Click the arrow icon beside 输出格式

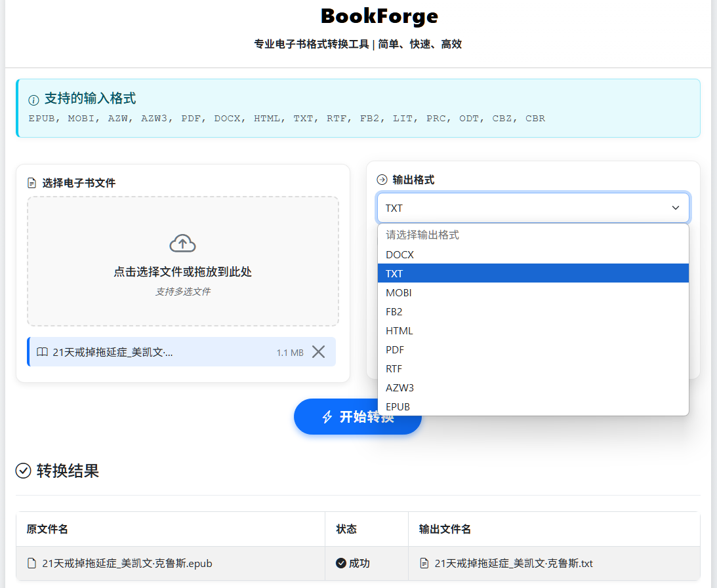click(x=382, y=180)
